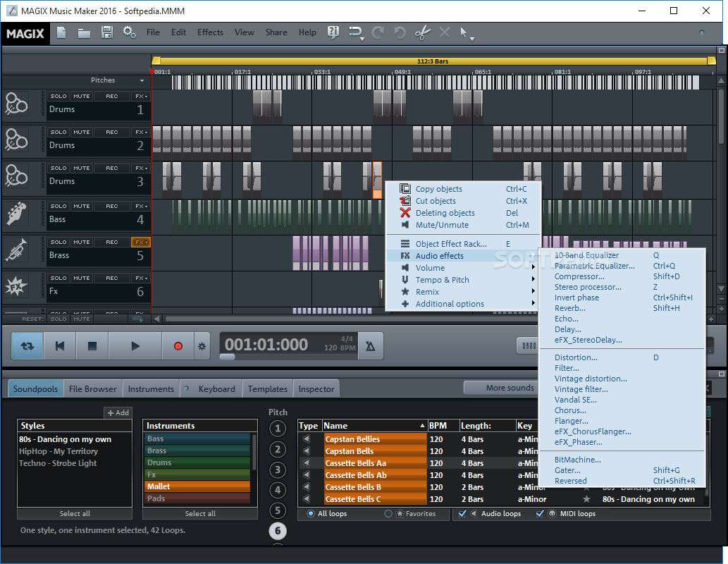Click the Brass track trumpet icon
The image size is (728, 564).
pyautogui.click(x=16, y=250)
